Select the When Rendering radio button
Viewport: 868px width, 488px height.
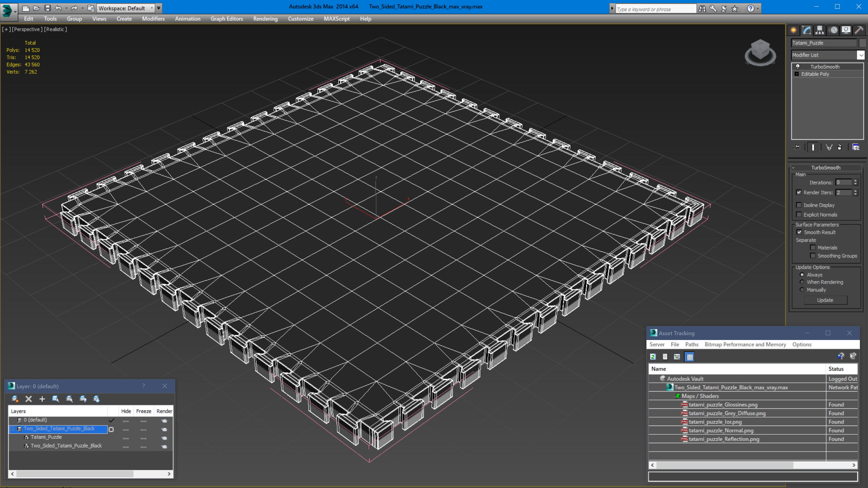pyautogui.click(x=802, y=282)
